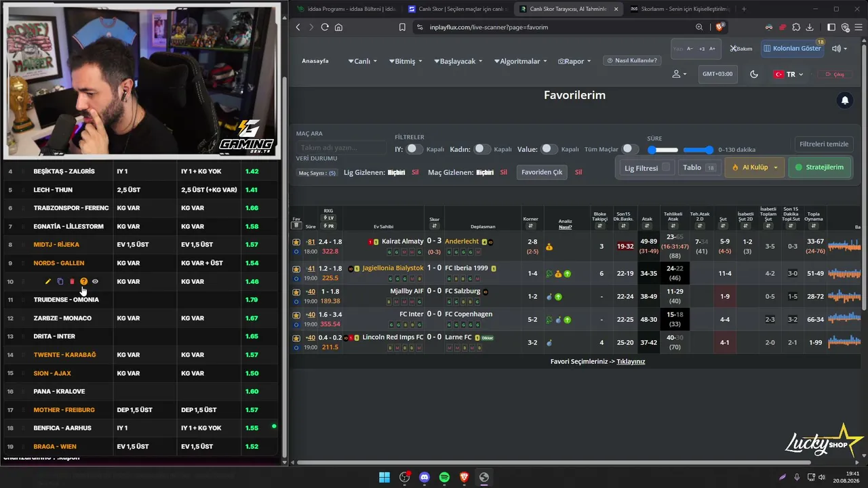
Task: Delete row 10 with the red trash icon
Action: tap(72, 281)
